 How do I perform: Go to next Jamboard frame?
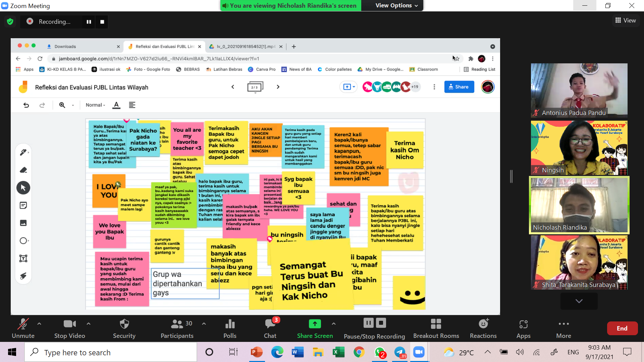click(x=278, y=87)
